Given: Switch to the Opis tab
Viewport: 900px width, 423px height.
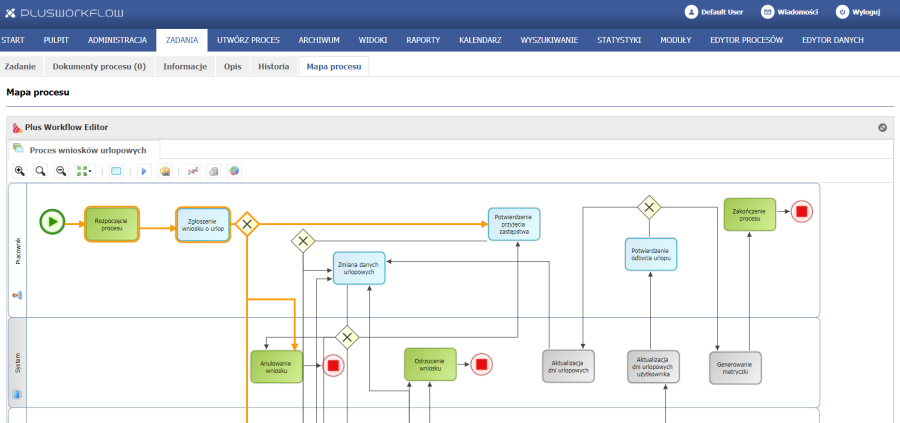Looking at the screenshot, I should [232, 67].
